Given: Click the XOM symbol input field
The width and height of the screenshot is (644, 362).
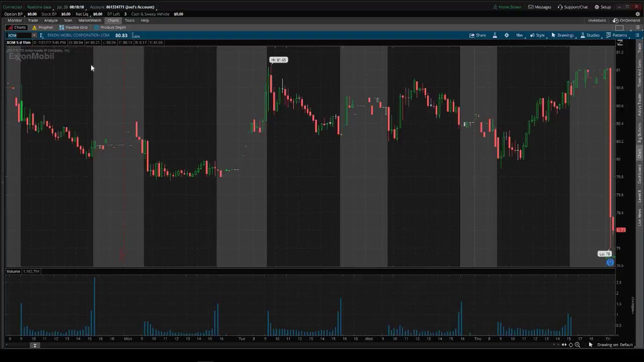Looking at the screenshot, I should (x=19, y=35).
